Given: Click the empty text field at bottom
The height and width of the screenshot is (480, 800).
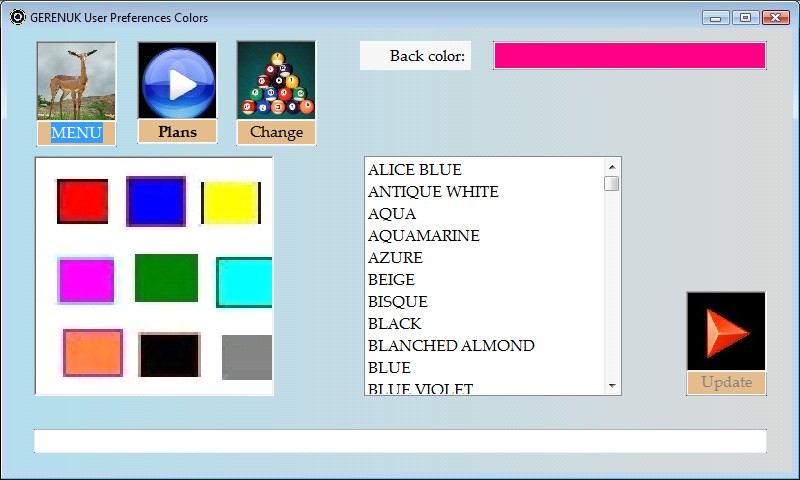Looking at the screenshot, I should 400,441.
